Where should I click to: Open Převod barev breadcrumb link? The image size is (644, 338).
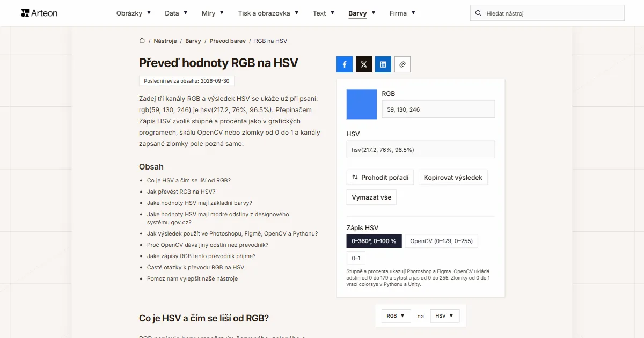click(228, 41)
